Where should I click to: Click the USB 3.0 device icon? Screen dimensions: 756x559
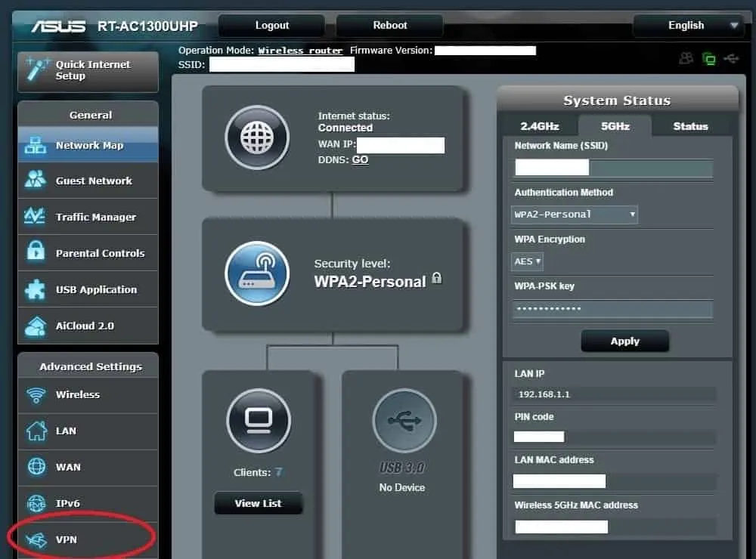click(404, 420)
